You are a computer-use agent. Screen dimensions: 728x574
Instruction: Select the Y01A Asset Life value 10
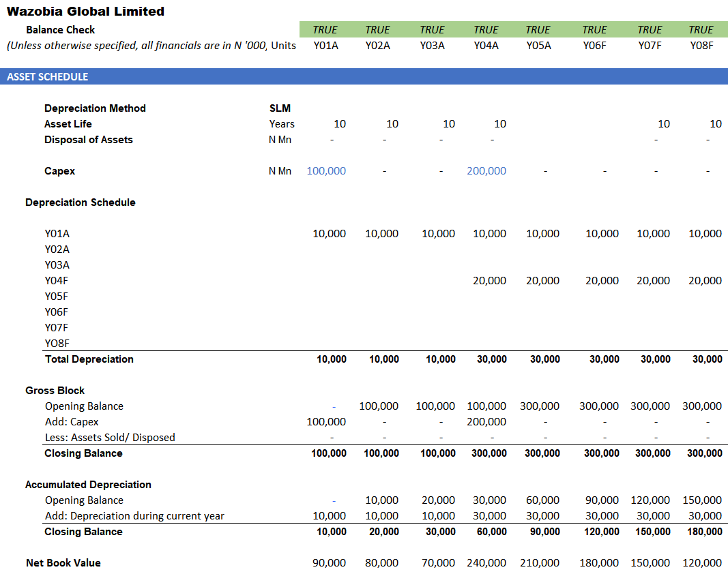(340, 124)
